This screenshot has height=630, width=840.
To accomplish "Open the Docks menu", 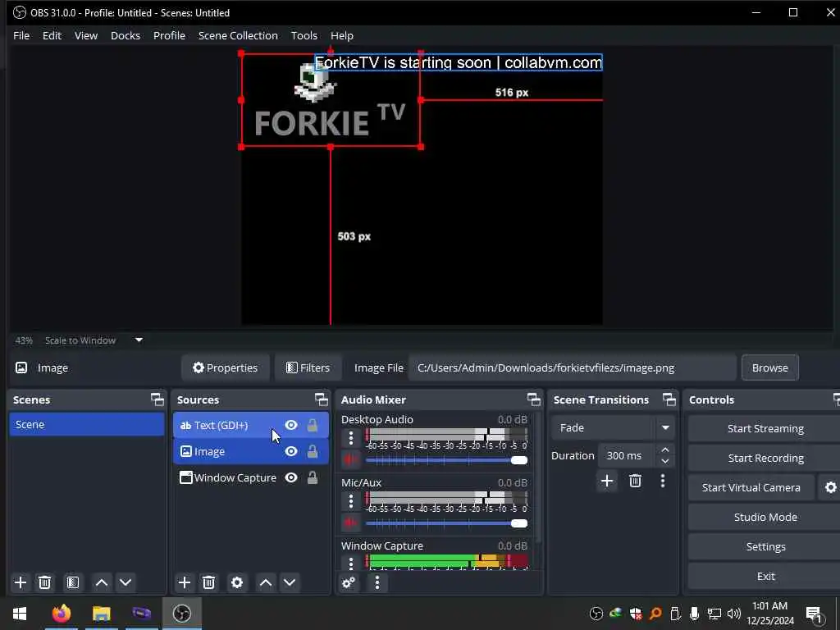I will click(x=126, y=35).
